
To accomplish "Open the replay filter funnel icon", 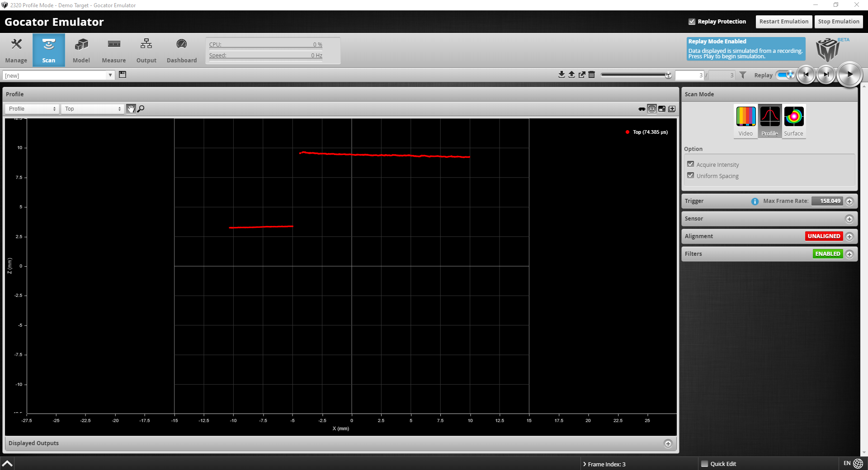I will click(743, 75).
